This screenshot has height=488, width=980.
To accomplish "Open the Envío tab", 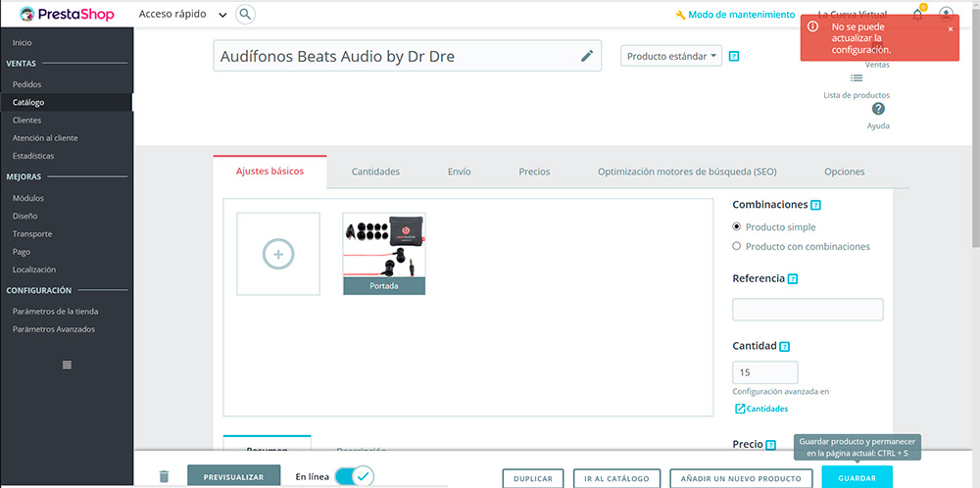I will (x=460, y=171).
